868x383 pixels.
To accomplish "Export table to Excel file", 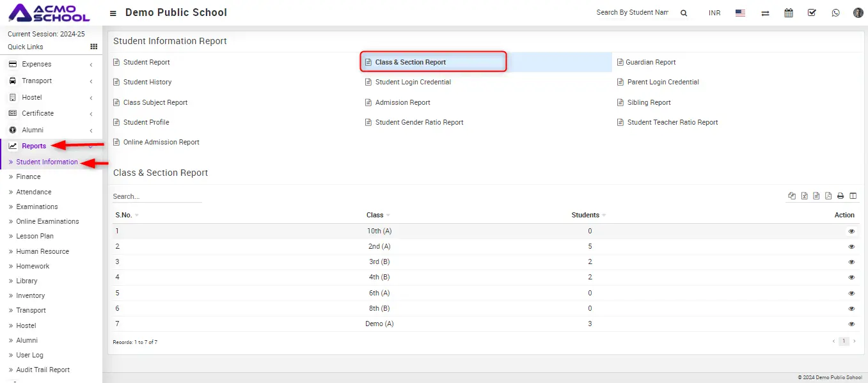I will pyautogui.click(x=805, y=196).
